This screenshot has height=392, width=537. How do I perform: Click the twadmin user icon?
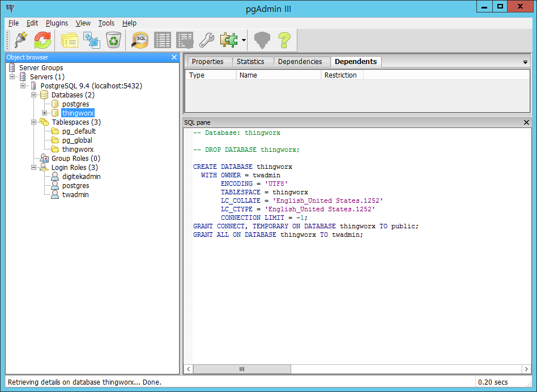55,194
